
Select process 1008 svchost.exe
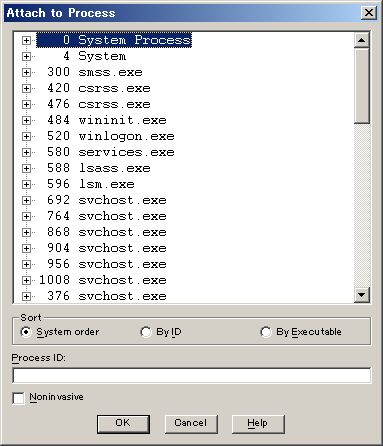(101, 280)
